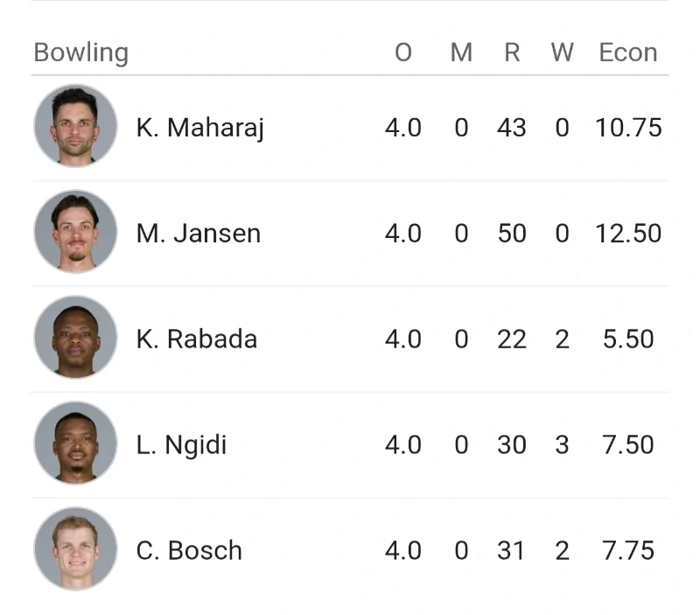Viewport: 700px width, 615px height.
Task: Click the O overs column header
Action: 402,52
